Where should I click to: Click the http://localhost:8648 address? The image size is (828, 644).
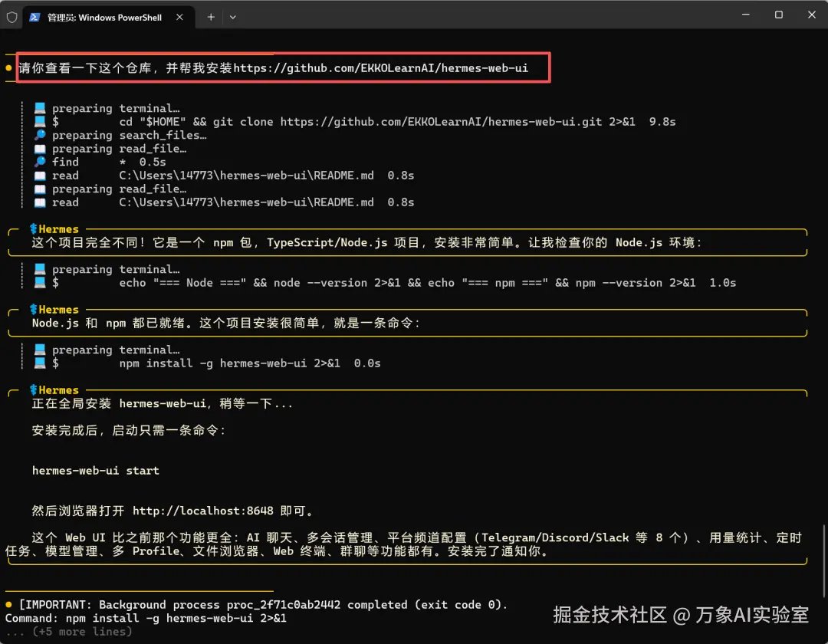(x=202, y=511)
